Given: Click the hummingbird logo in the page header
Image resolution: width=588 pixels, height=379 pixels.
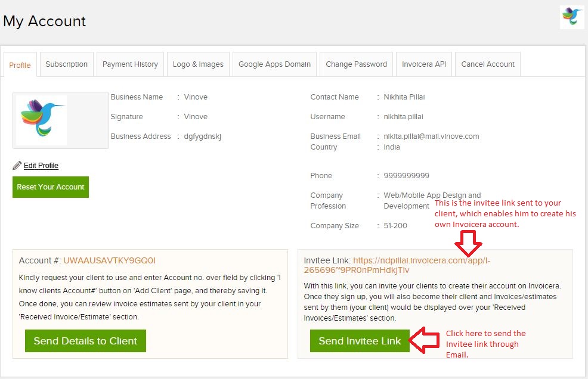Looking at the screenshot, I should [572, 17].
